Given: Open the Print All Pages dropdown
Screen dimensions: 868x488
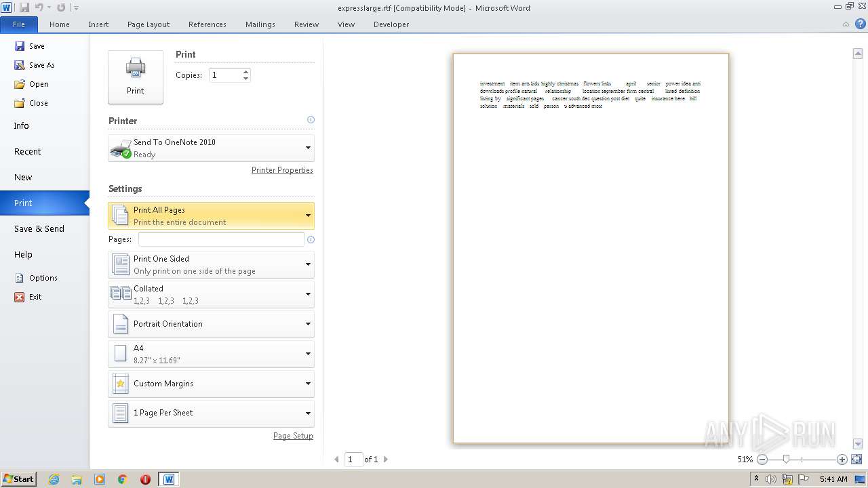Looking at the screenshot, I should (211, 216).
